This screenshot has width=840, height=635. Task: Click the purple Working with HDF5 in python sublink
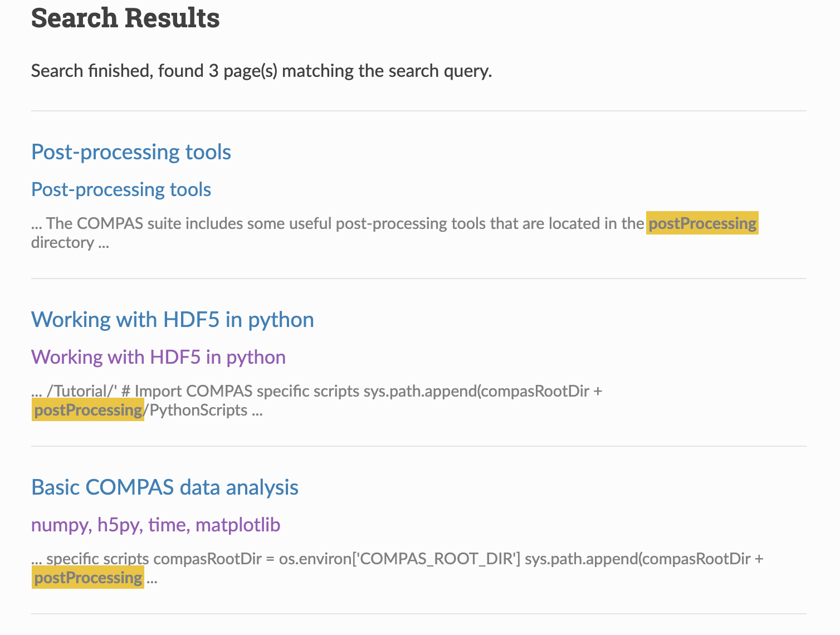coord(159,357)
